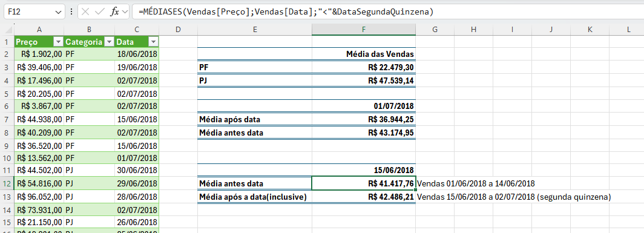Select row 1 header

click(x=7, y=42)
